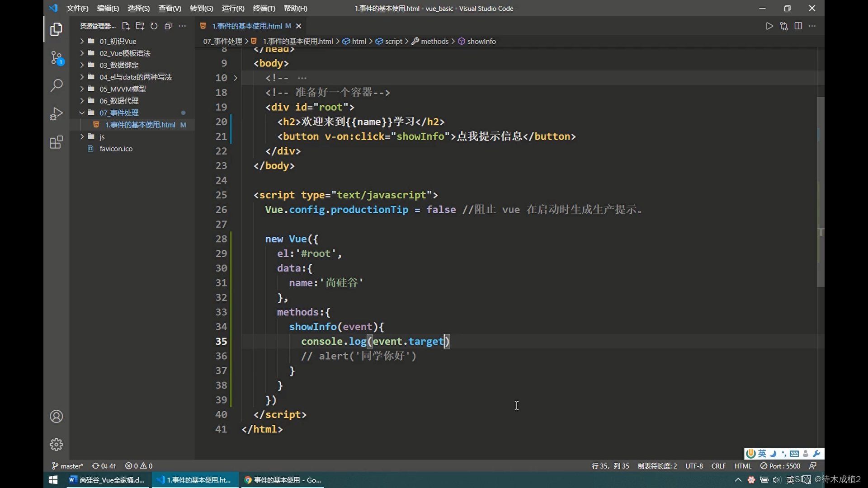Click the volume icon in system tray

[777, 480]
